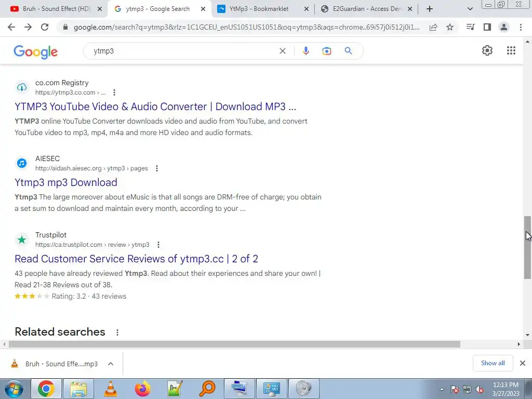This screenshot has height=399, width=532.
Task: Close the YtMp3 - Bookmarklet tab
Action: click(x=307, y=9)
